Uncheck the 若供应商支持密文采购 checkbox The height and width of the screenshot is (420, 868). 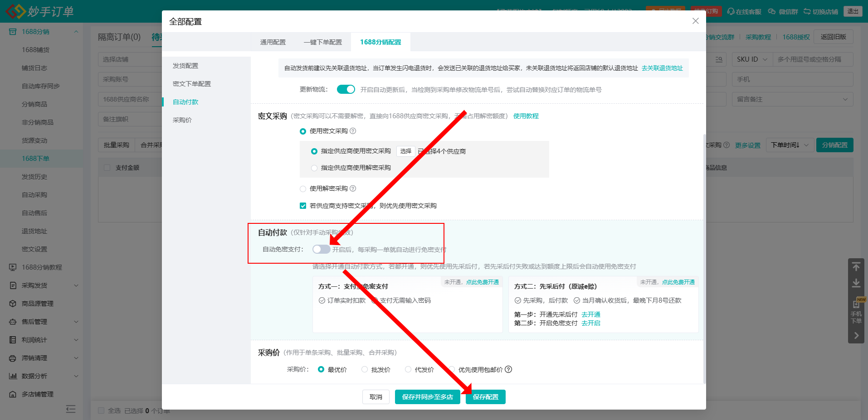pos(303,206)
